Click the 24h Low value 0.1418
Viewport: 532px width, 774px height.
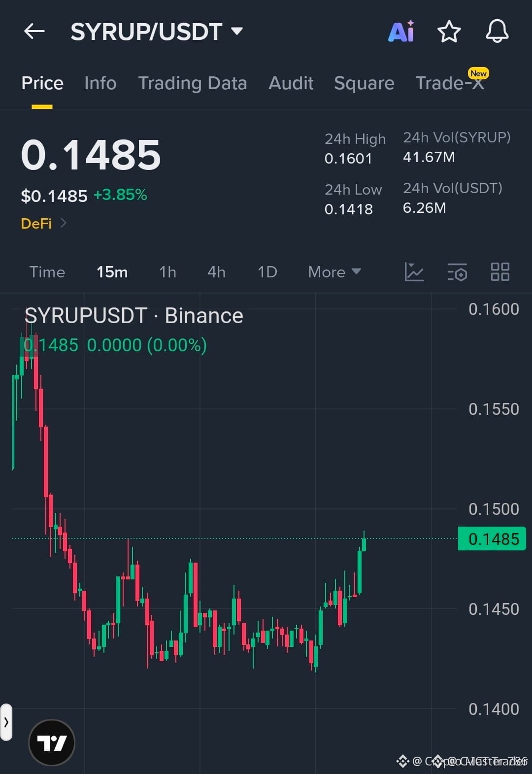click(x=349, y=209)
